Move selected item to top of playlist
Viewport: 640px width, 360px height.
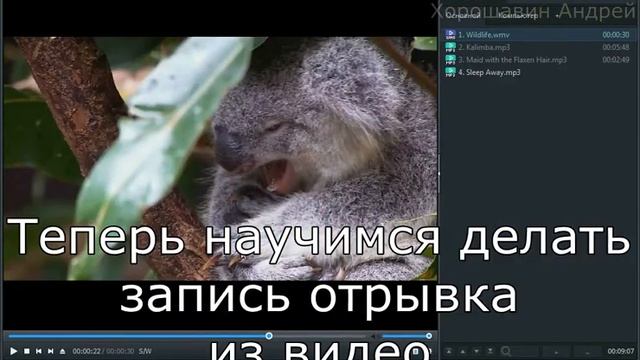449,351
